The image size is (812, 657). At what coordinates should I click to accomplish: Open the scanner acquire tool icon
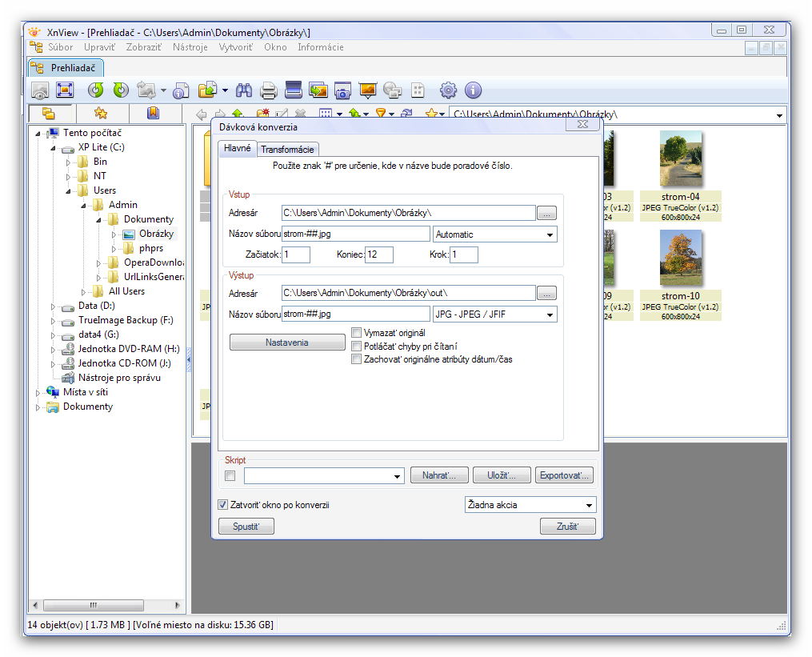pos(294,90)
